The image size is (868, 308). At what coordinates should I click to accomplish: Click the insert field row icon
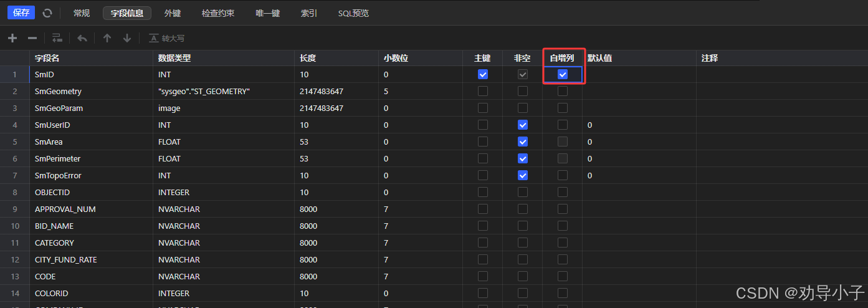click(x=57, y=38)
